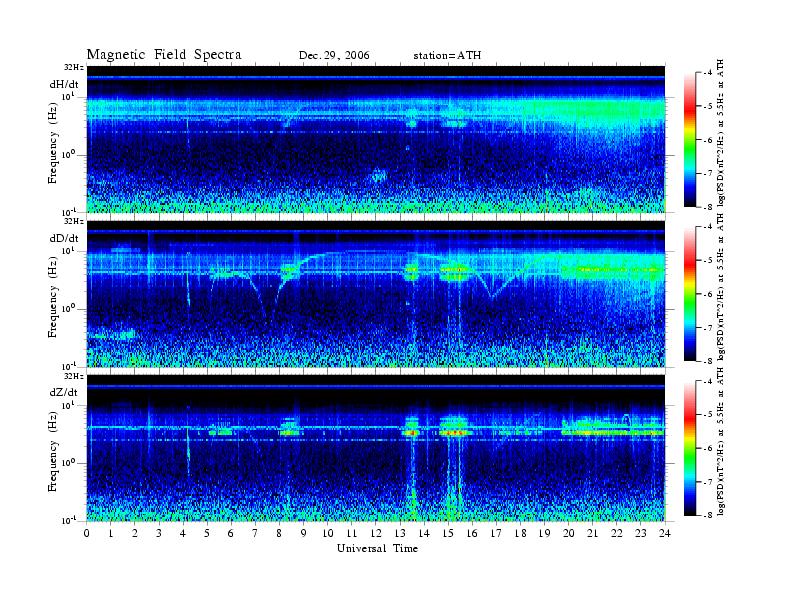Image resolution: width=792 pixels, height=612 pixels.
Task: Click the '-8' tick on dZ/dt color bar
Action: pos(708,515)
